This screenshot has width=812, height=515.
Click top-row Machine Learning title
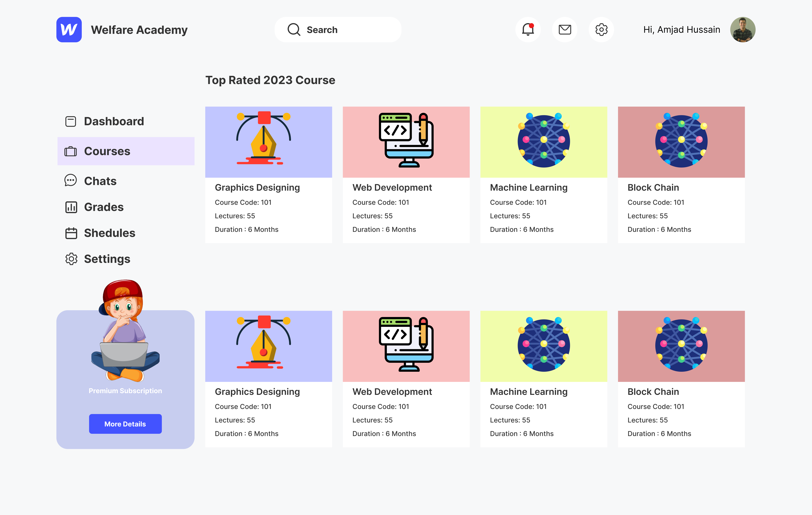(529, 188)
